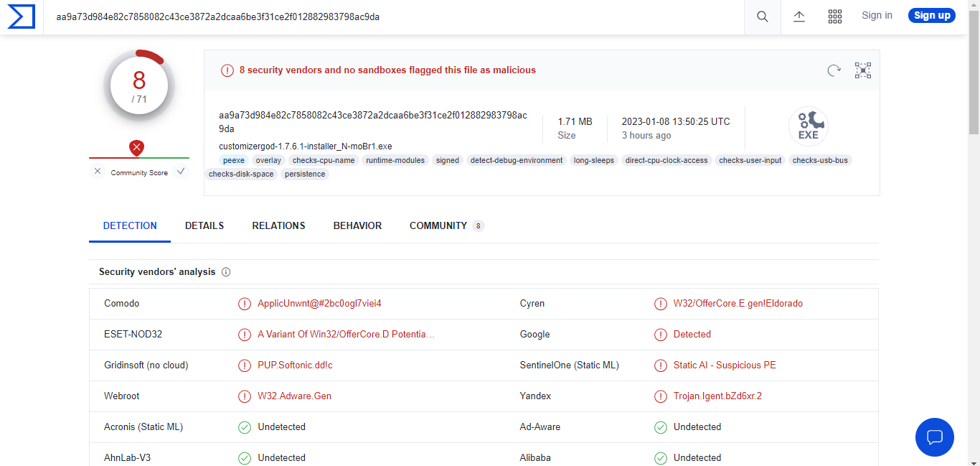Click the file name customizergod-1.7.6.1-installer text
This screenshot has width=980, height=466.
pos(306,146)
